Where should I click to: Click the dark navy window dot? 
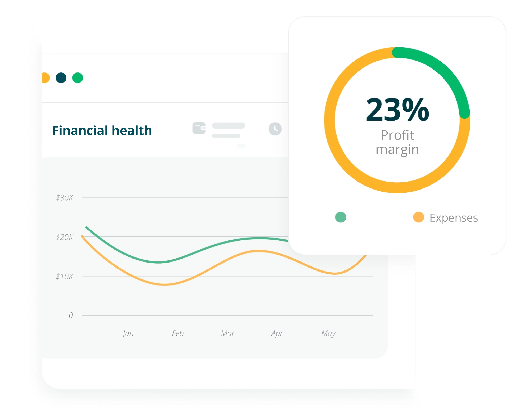61,78
